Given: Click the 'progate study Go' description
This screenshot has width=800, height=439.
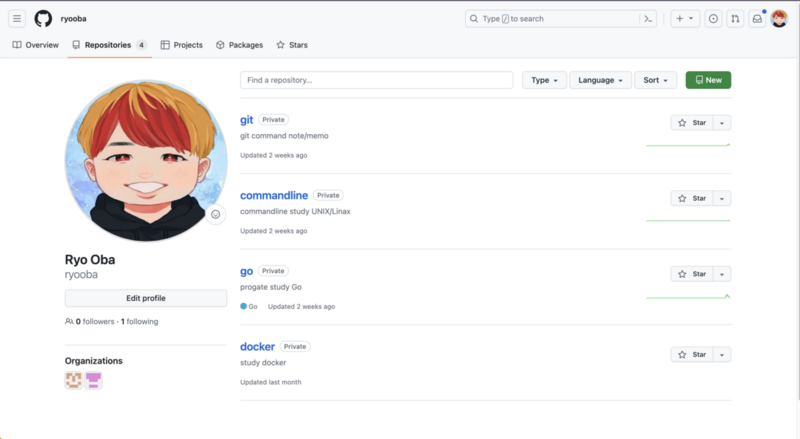Looking at the screenshot, I should 271,287.
